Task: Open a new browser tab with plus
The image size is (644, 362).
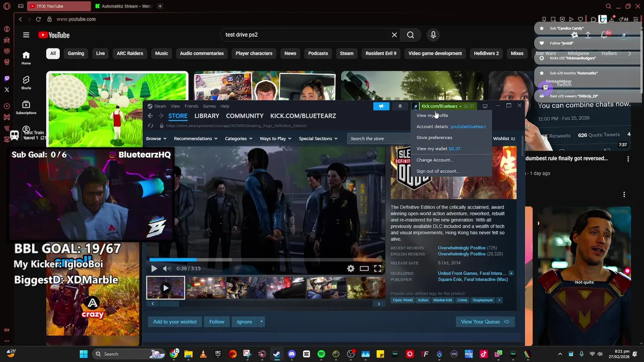Action: point(160,6)
